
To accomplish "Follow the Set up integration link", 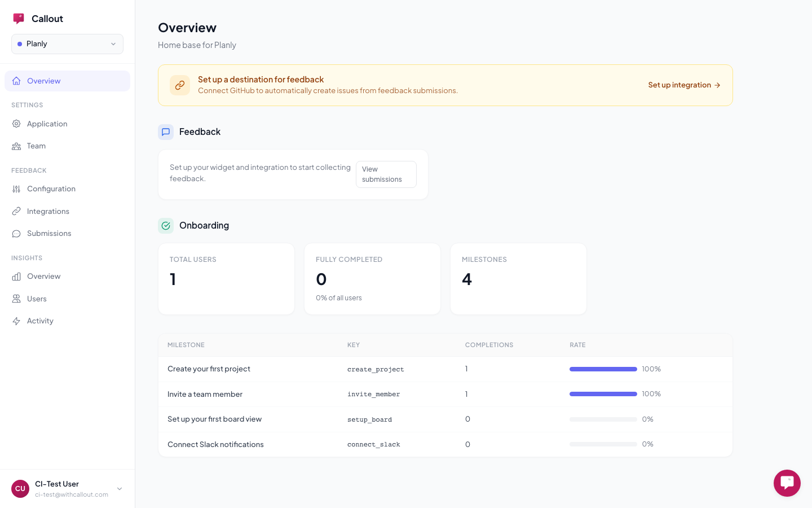I will coord(683,85).
